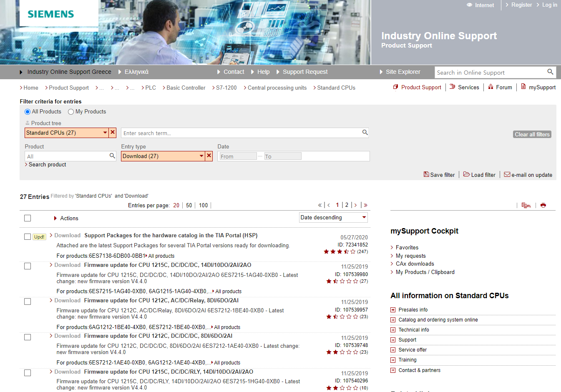This screenshot has width=561, height=392.
Task: Open CAx downloads link
Action: [415, 264]
